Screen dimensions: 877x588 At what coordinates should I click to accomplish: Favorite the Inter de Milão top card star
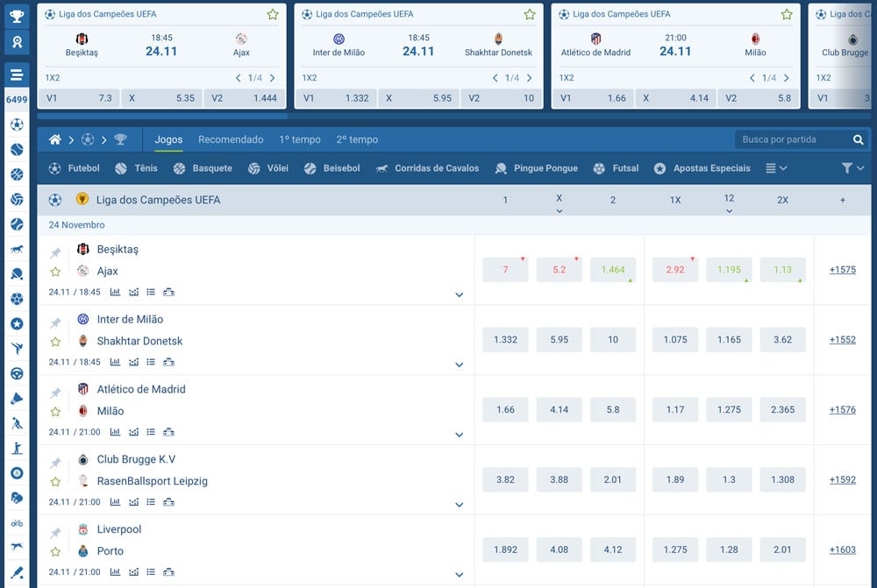530,15
